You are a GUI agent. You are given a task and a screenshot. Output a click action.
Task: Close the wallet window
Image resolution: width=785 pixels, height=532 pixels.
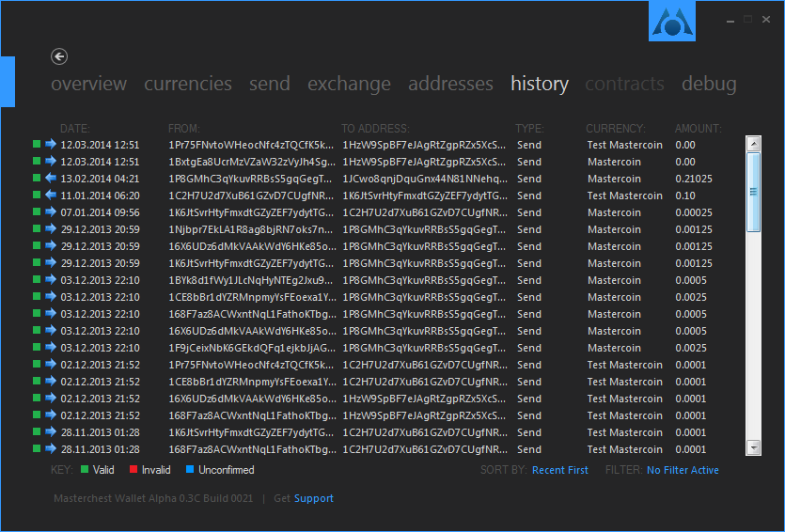[x=766, y=19]
